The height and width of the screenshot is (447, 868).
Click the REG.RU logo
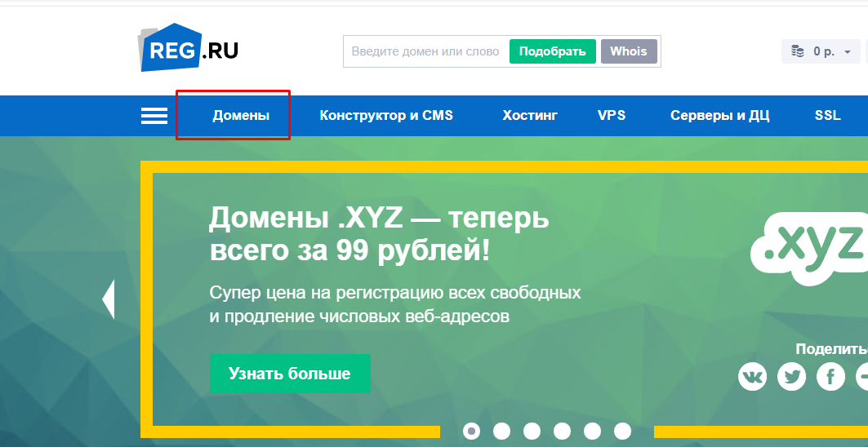pyautogui.click(x=189, y=49)
